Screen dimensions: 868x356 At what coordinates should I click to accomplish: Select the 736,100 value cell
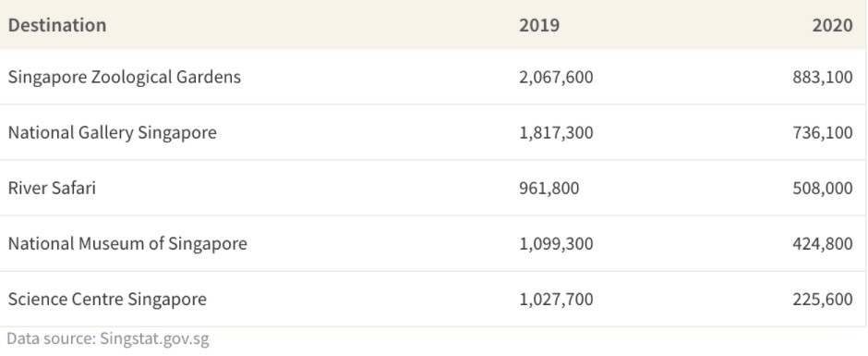click(823, 132)
